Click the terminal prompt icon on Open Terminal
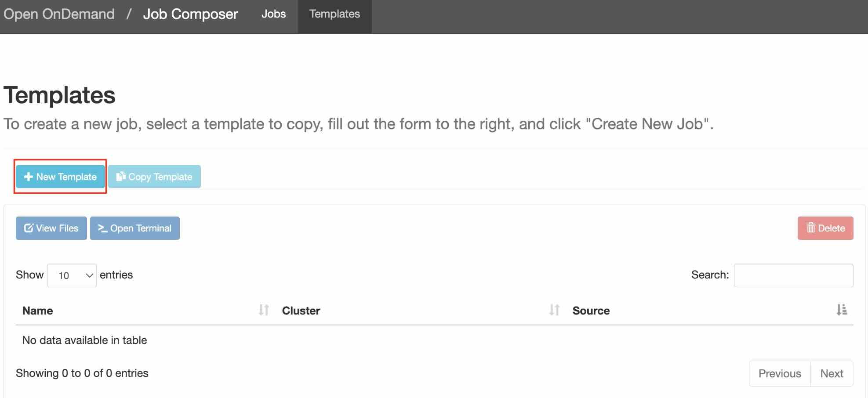 coord(102,228)
